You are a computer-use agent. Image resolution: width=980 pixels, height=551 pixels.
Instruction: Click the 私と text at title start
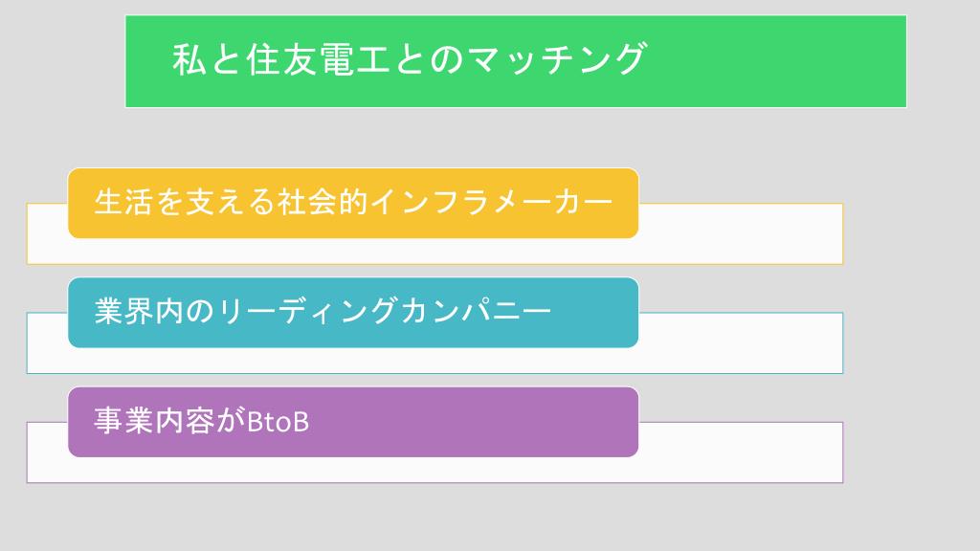point(207,60)
